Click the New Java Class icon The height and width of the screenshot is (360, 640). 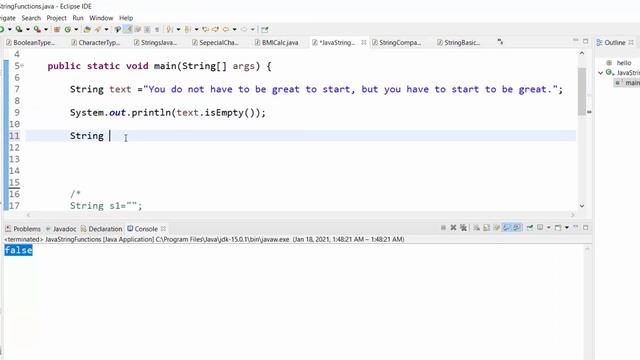[x=68, y=29]
